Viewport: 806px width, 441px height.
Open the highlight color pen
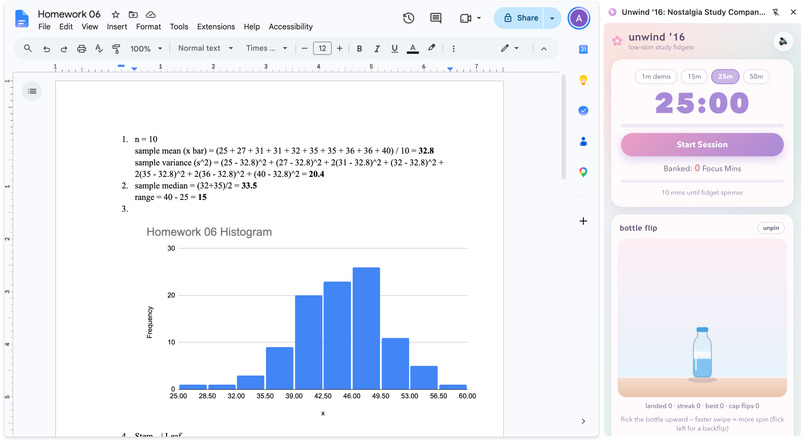point(431,48)
